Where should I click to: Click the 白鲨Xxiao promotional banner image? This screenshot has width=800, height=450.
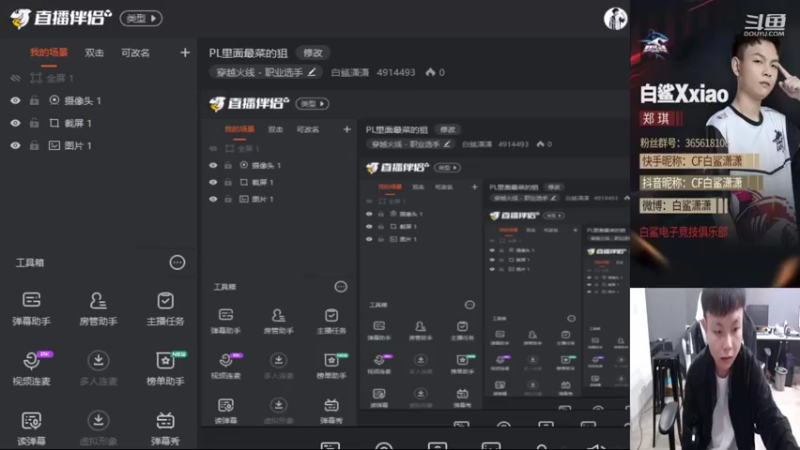715,143
